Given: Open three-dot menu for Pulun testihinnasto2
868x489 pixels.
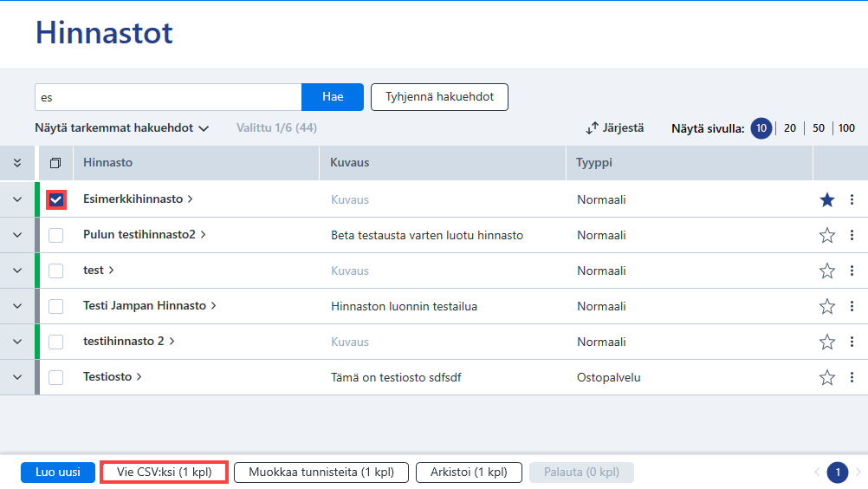Looking at the screenshot, I should [x=852, y=235].
